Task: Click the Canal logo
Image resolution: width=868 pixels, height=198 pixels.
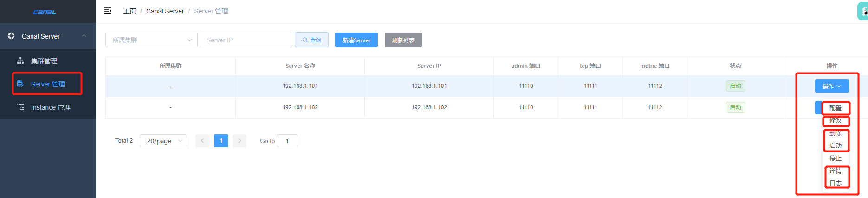Action: point(45,12)
